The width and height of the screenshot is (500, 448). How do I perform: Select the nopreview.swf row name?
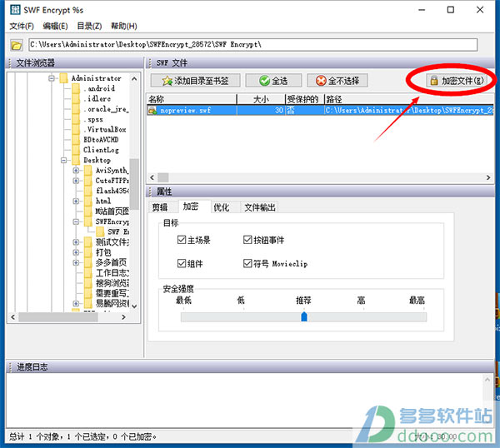click(185, 110)
